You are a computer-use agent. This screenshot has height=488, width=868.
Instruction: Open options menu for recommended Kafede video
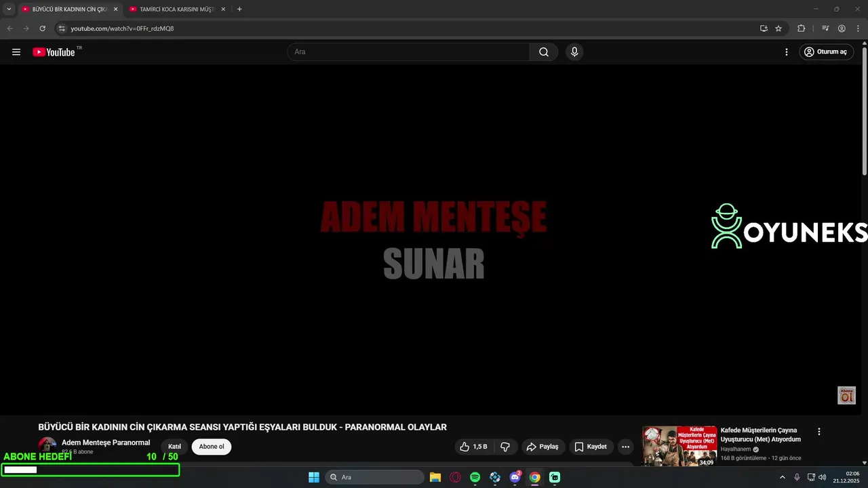[x=819, y=432]
